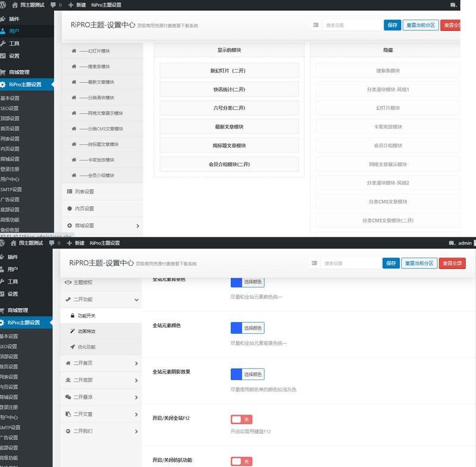
Task: Select the 新幻灯片（二开） module card
Action: [x=229, y=70]
